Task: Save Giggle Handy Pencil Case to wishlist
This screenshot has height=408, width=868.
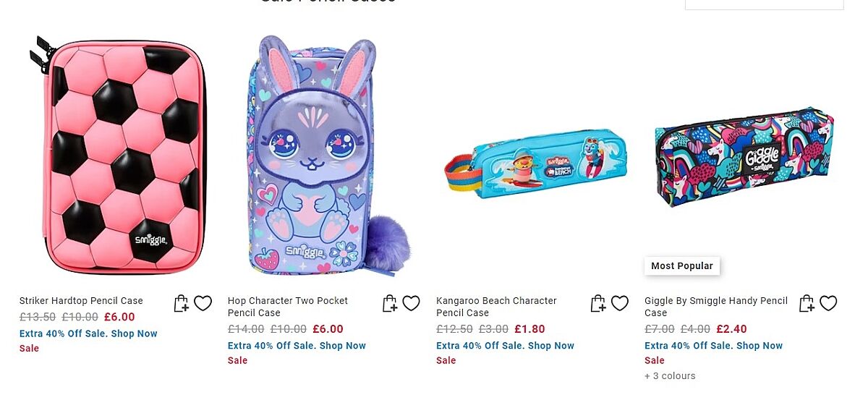Action: [828, 304]
